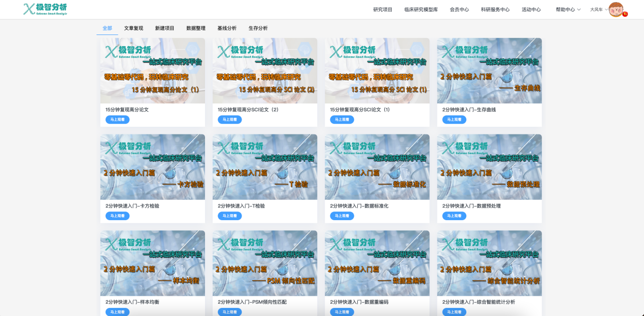644x316 pixels.
Task: Select the 全部 tab
Action: [x=107, y=28]
